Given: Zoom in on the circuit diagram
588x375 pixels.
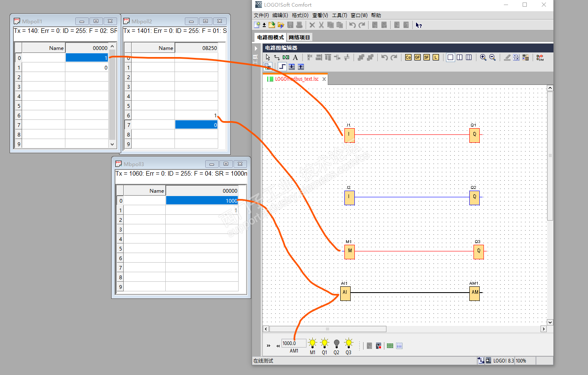Looking at the screenshot, I should point(483,57).
